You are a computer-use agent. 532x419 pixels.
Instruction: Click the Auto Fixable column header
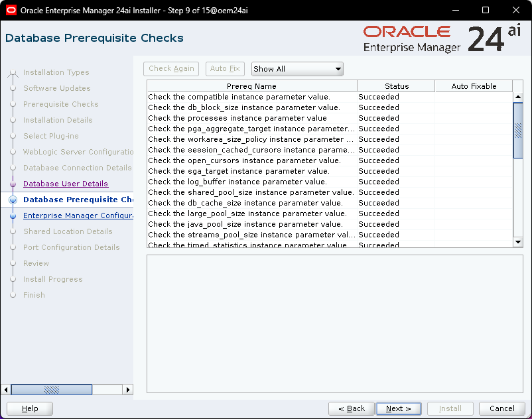[x=474, y=86]
